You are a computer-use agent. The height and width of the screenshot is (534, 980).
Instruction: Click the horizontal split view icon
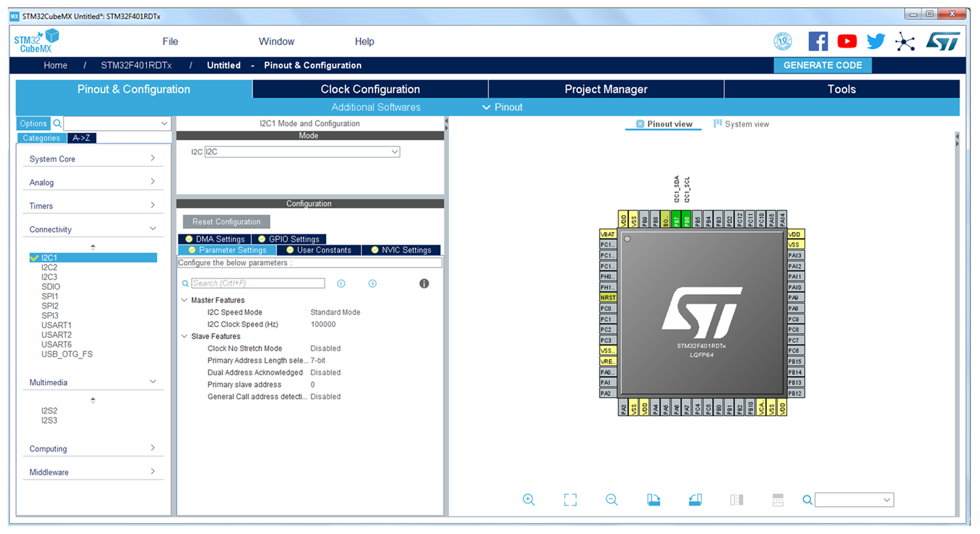[778, 499]
